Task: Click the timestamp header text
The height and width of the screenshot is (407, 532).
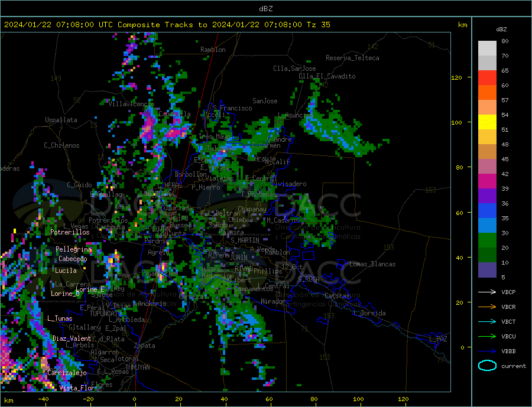Action: (167, 25)
